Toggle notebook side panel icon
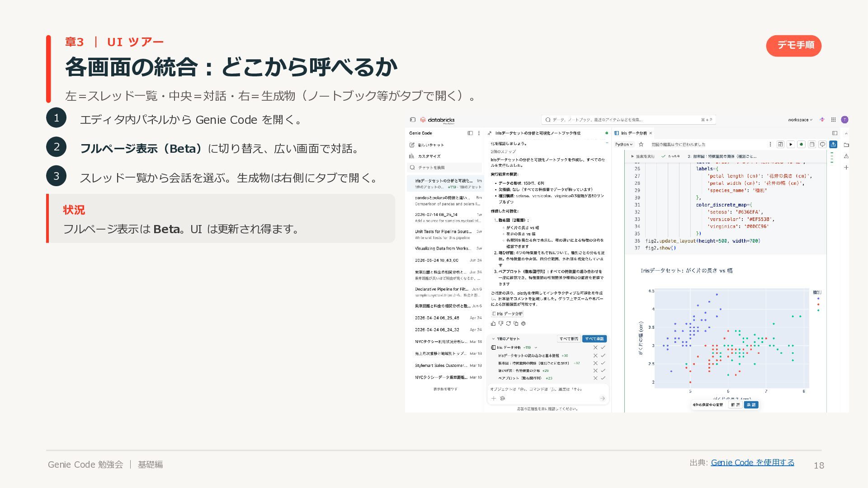This screenshot has height=488, width=868. click(x=835, y=133)
